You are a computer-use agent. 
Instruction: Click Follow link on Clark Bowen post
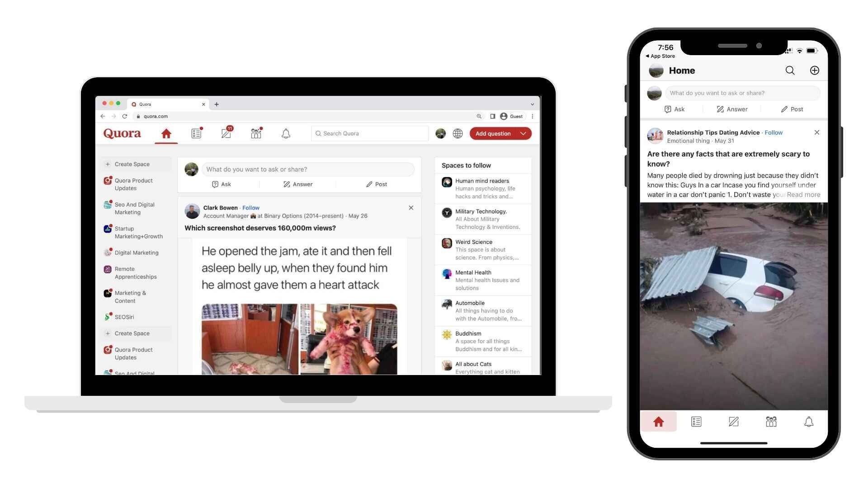250,207
